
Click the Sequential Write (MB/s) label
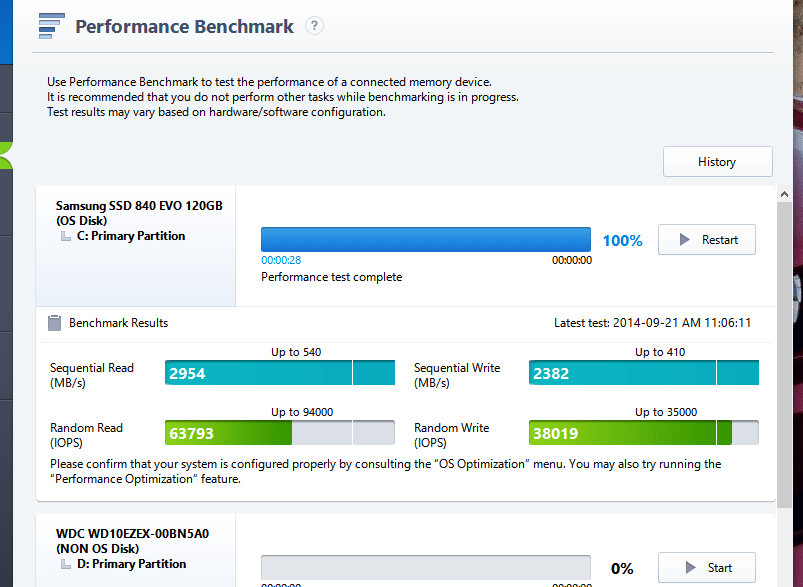click(457, 375)
